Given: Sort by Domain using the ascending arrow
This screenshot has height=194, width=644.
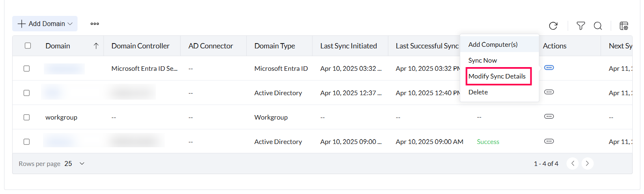Looking at the screenshot, I should tap(96, 46).
